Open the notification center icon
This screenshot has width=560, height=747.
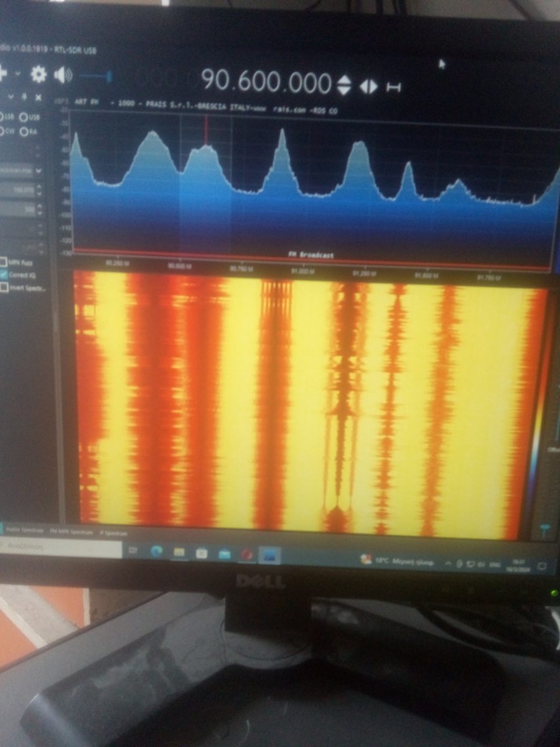click(x=542, y=567)
